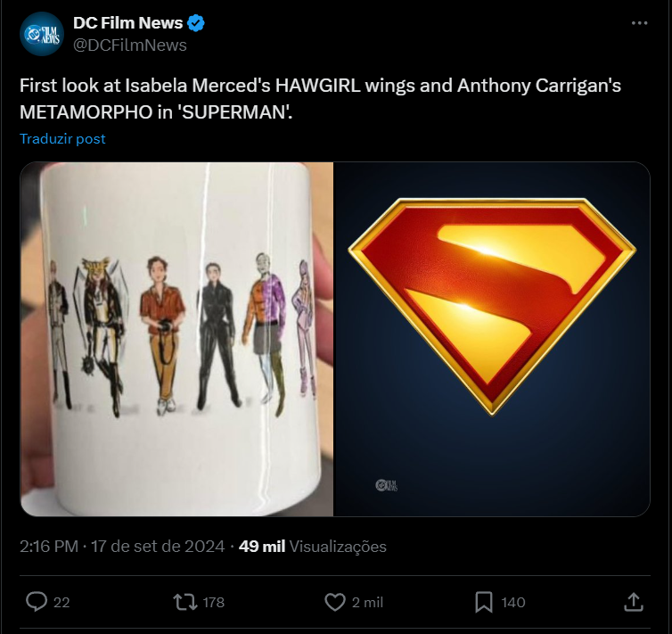
Task: Click the '49 mil Visualizações' view count
Action: [x=314, y=547]
